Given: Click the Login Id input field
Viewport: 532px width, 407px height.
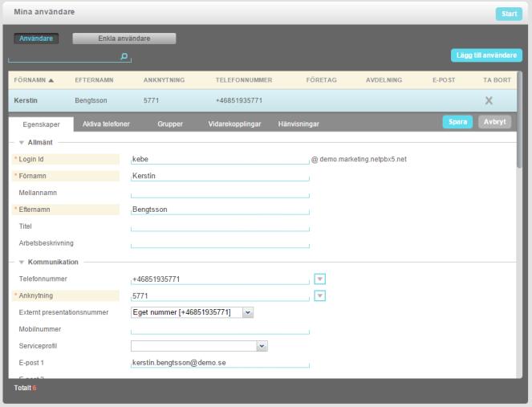Looking at the screenshot, I should click(x=220, y=159).
